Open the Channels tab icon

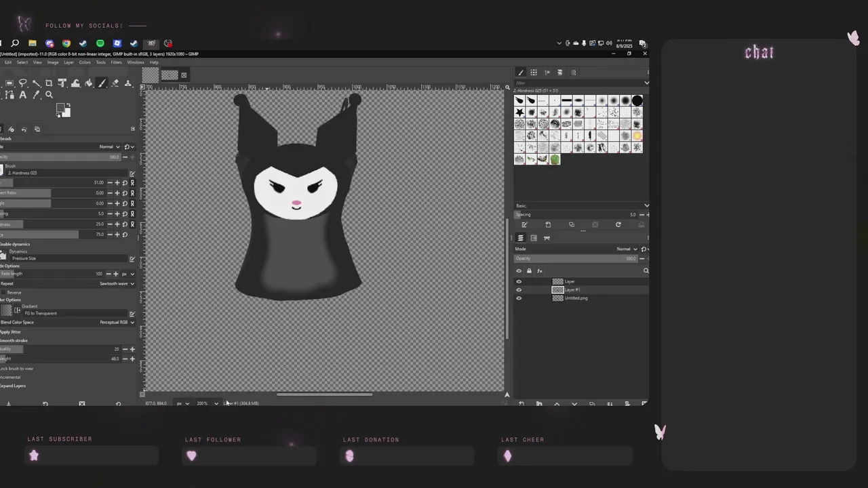coord(534,238)
